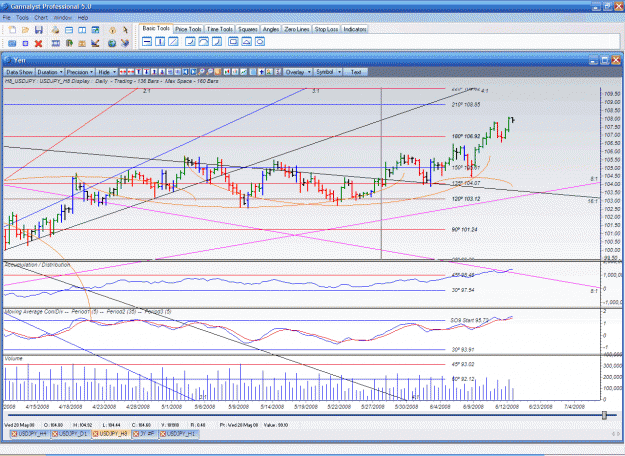Click the zoom in magnifier on chart toolbar
Screen dimensions: 625x456
click(201, 72)
